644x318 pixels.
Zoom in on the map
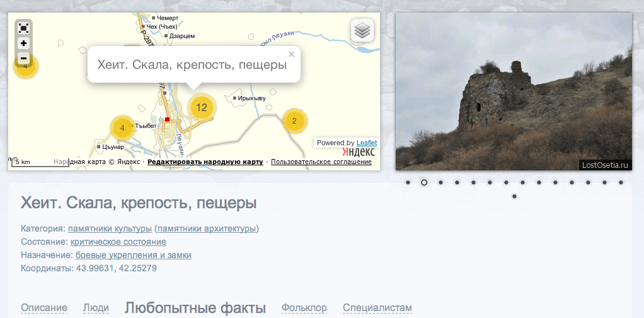23,44
